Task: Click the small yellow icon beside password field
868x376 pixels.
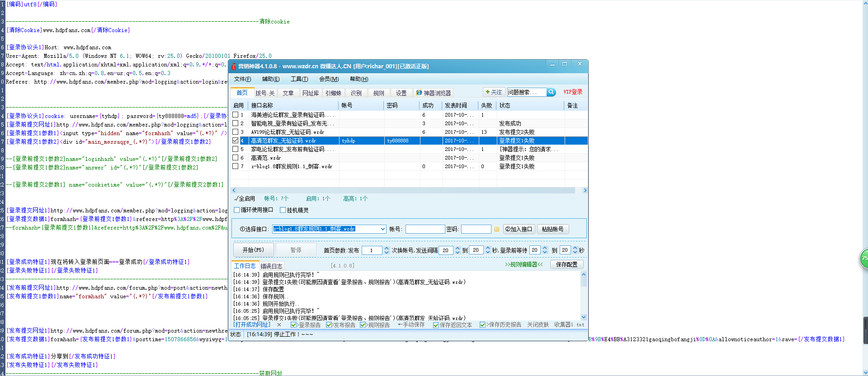Action: (497, 229)
